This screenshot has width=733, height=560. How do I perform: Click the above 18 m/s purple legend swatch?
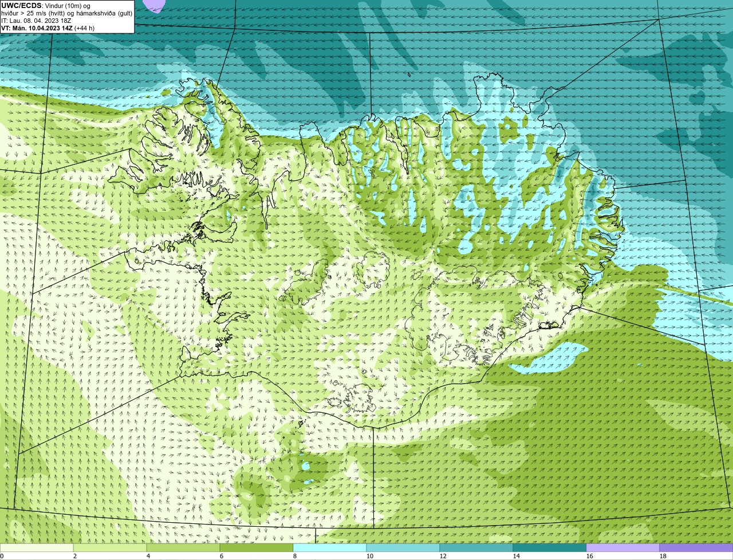(696, 547)
